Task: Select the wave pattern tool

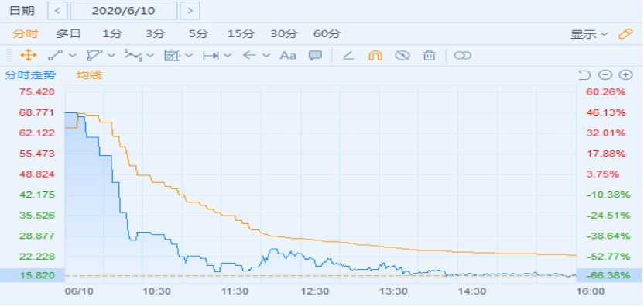Action: pos(133,55)
